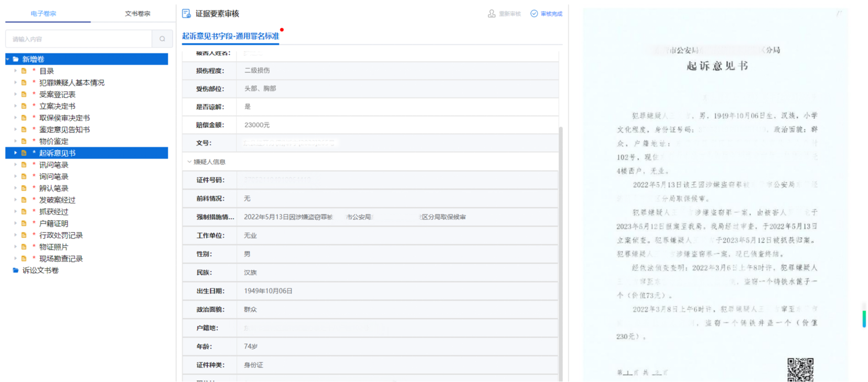Expand the 立案决定书 node arrow

[15, 106]
